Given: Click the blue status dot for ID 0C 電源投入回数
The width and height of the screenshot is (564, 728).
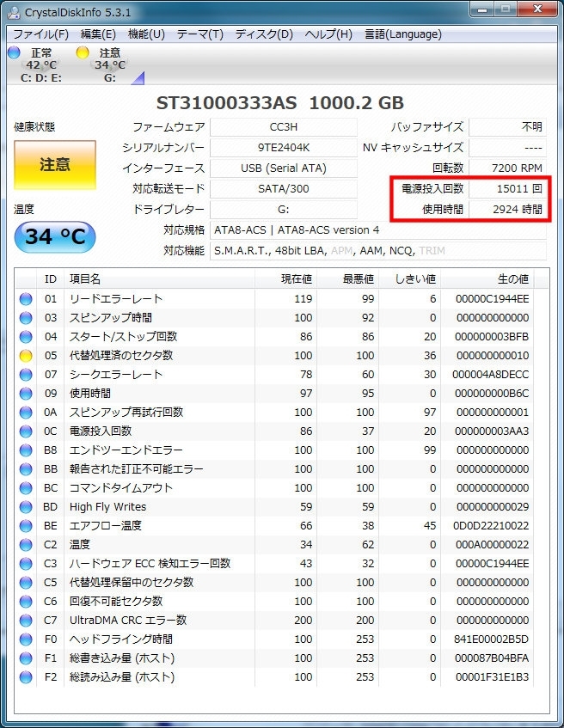Looking at the screenshot, I should point(26,431).
